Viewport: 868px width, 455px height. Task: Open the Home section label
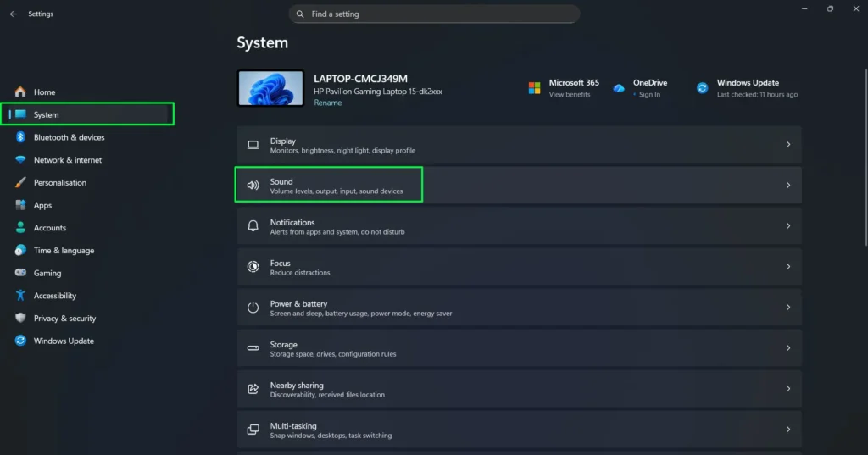click(x=44, y=92)
